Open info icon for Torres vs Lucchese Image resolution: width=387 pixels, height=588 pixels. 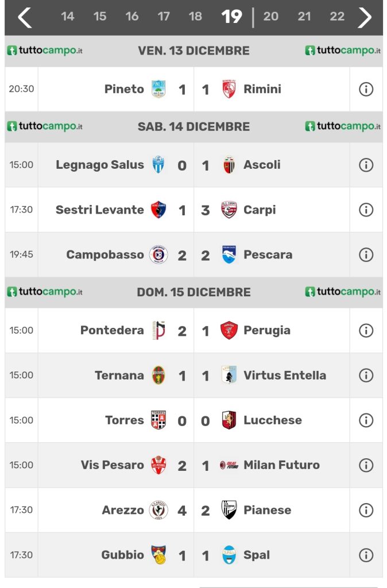366,420
